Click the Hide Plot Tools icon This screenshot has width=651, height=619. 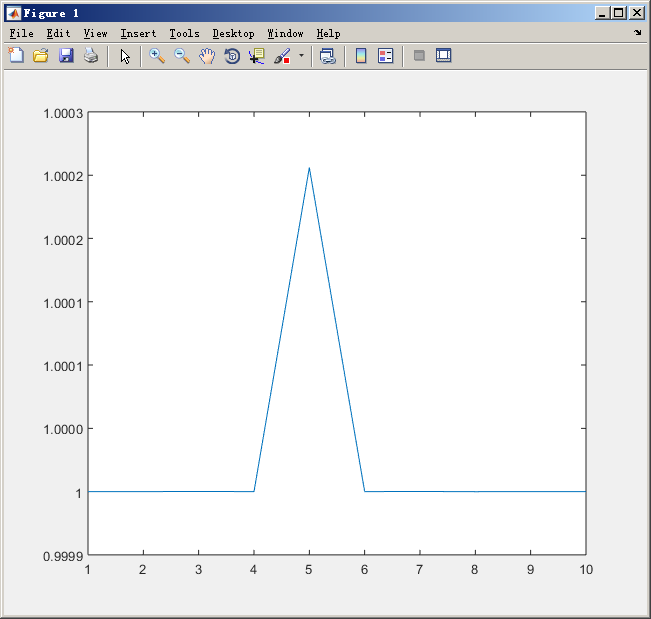pos(419,55)
